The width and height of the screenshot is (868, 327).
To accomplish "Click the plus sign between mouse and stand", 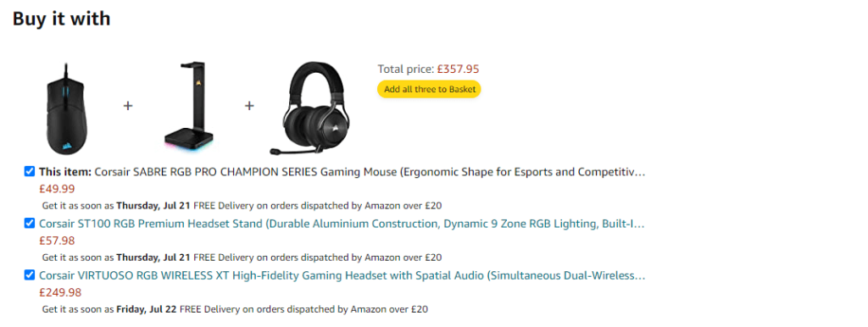I will click(128, 106).
